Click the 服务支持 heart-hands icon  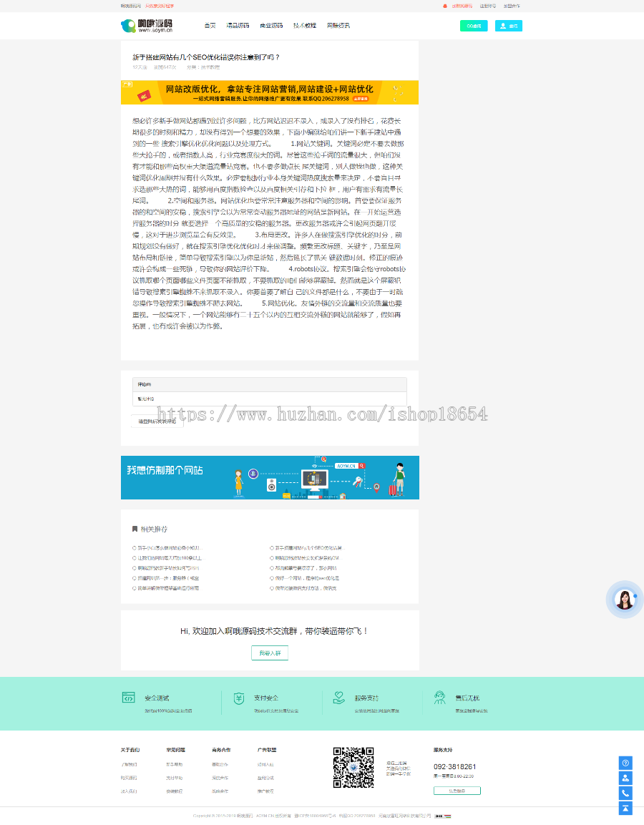pyautogui.click(x=338, y=698)
